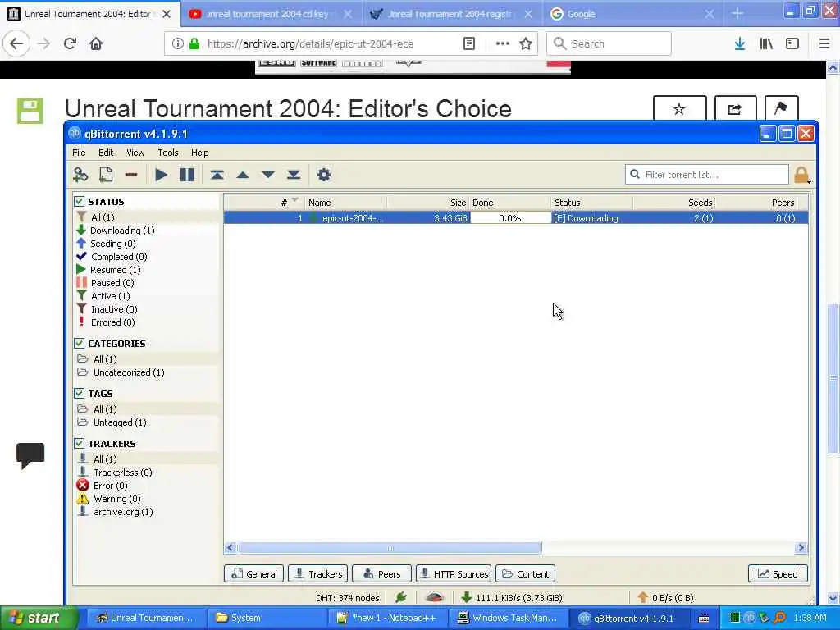
Task: Select the Seeding (0) status filter
Action: 113,244
